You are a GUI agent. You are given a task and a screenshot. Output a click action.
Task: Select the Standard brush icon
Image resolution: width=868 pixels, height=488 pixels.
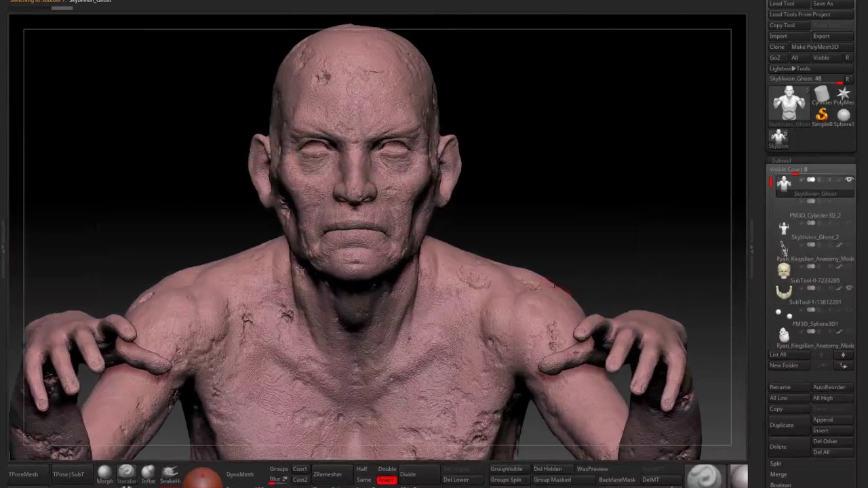point(126,473)
